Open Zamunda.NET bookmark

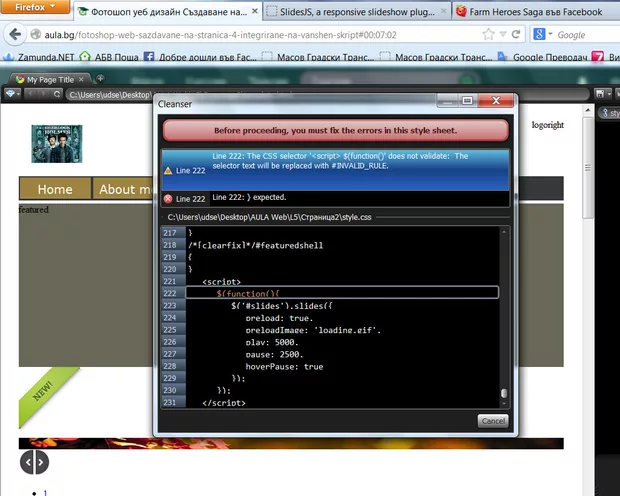tap(39, 57)
